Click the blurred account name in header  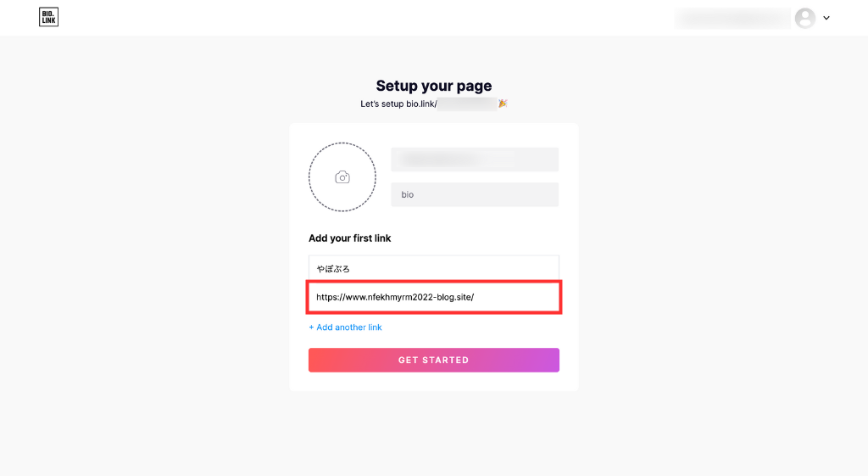click(x=732, y=19)
